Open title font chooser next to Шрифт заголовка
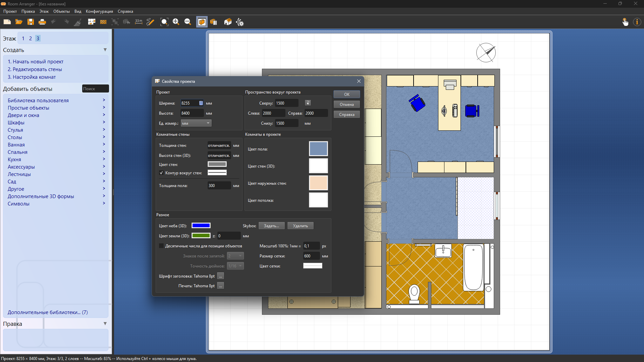The image size is (644, 362). pyautogui.click(x=220, y=276)
